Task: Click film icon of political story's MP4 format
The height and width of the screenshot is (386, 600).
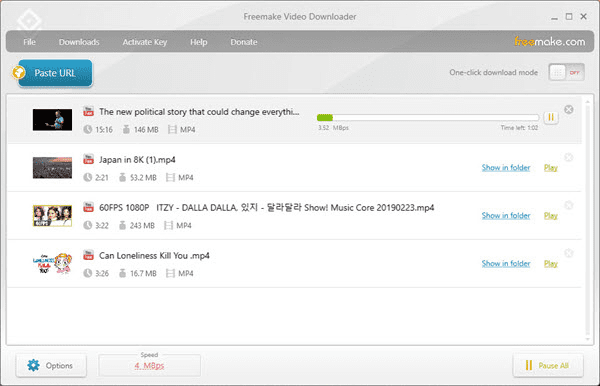Action: 172,130
